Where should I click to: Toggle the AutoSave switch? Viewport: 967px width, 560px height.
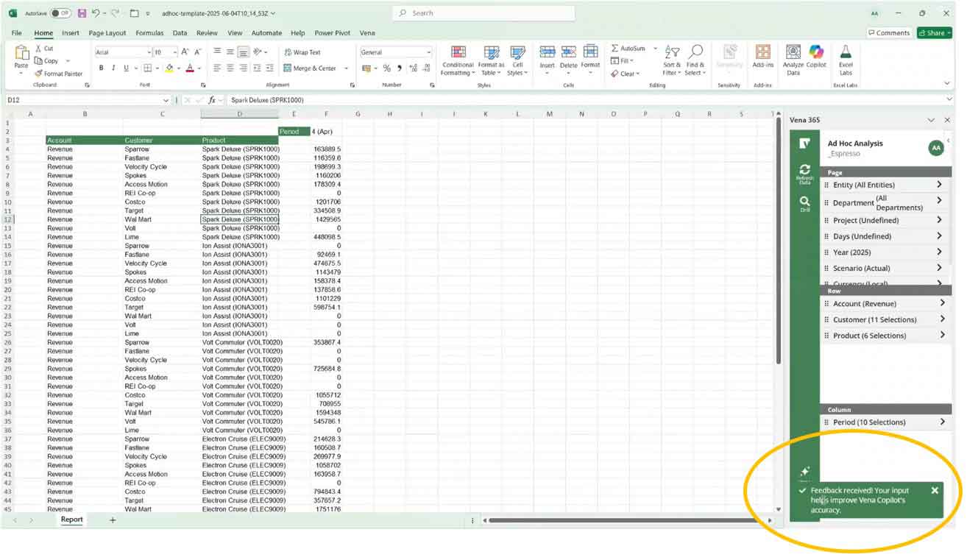(x=61, y=13)
